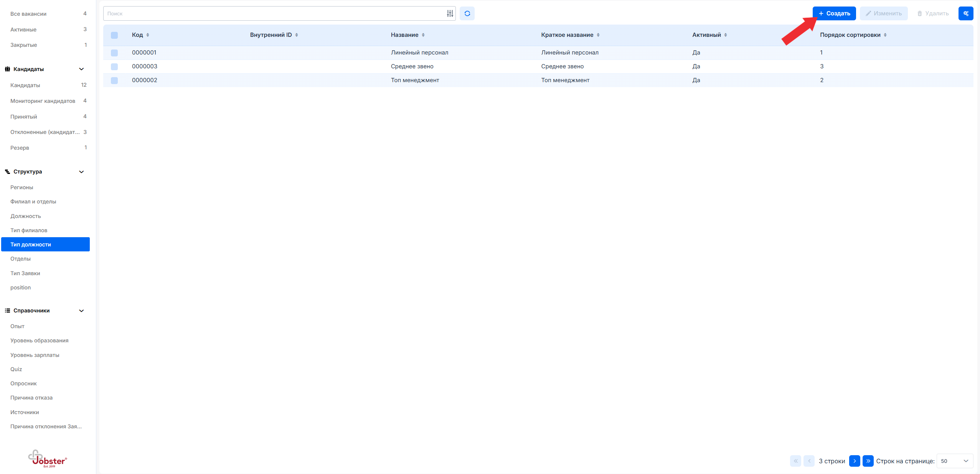980x474 pixels.
Task: Go to next page arrow
Action: click(x=854, y=461)
